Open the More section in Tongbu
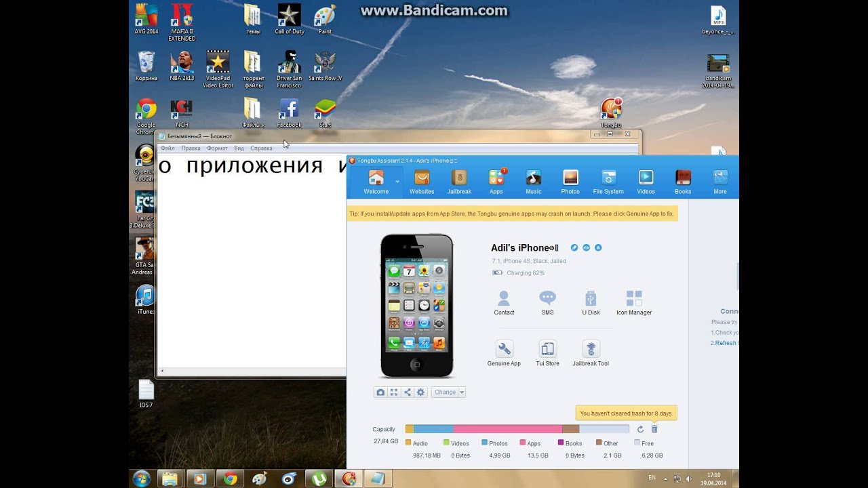 [x=720, y=182]
